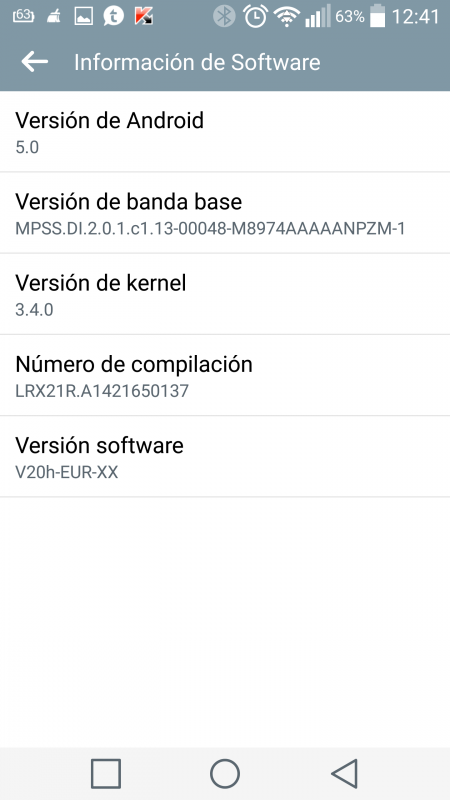
Task: Tap the 12:41 clock in status bar
Action: [x=416, y=17]
